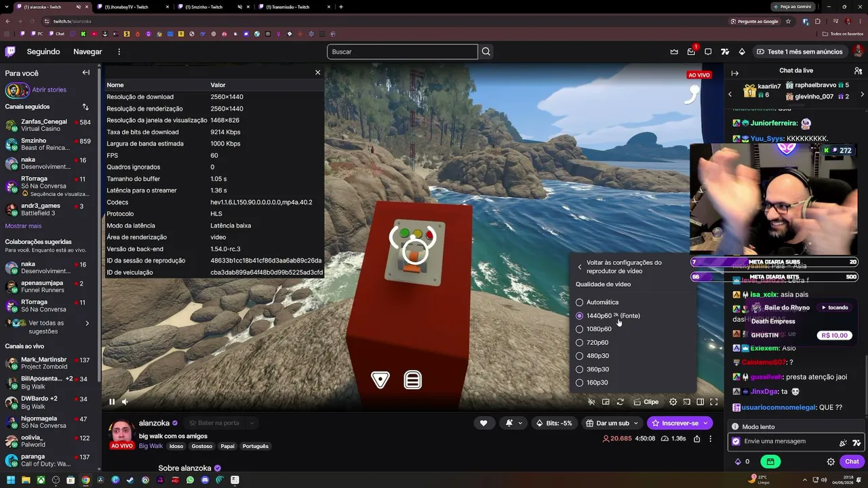Open whispers speech bubble icon
The height and width of the screenshot is (488, 868).
click(x=708, y=52)
